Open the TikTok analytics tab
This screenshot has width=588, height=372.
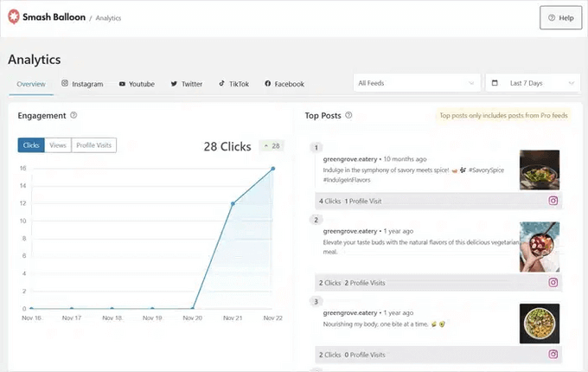click(233, 84)
